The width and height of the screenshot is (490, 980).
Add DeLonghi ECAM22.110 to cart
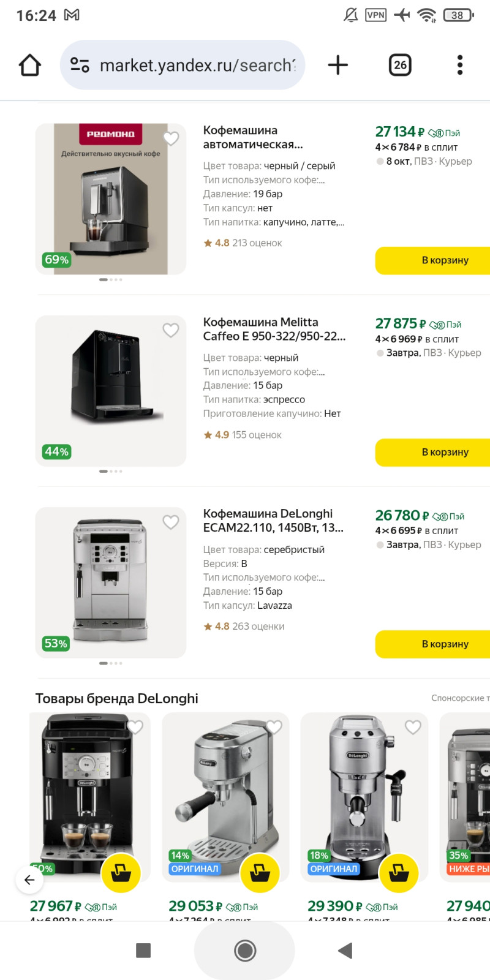[435, 644]
